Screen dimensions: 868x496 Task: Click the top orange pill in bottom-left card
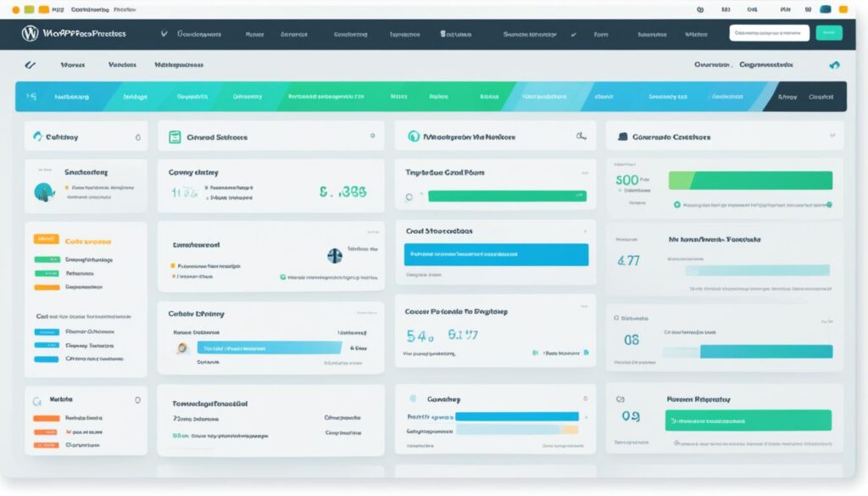coord(47,419)
